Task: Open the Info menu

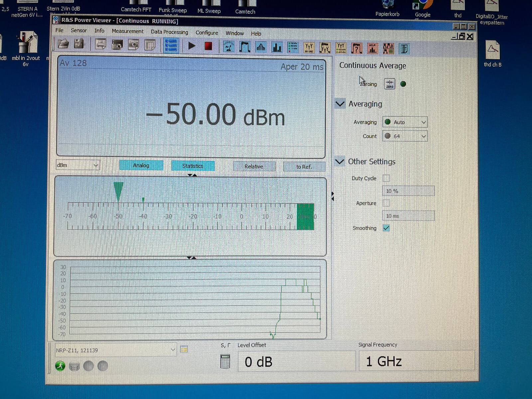Action: (99, 31)
